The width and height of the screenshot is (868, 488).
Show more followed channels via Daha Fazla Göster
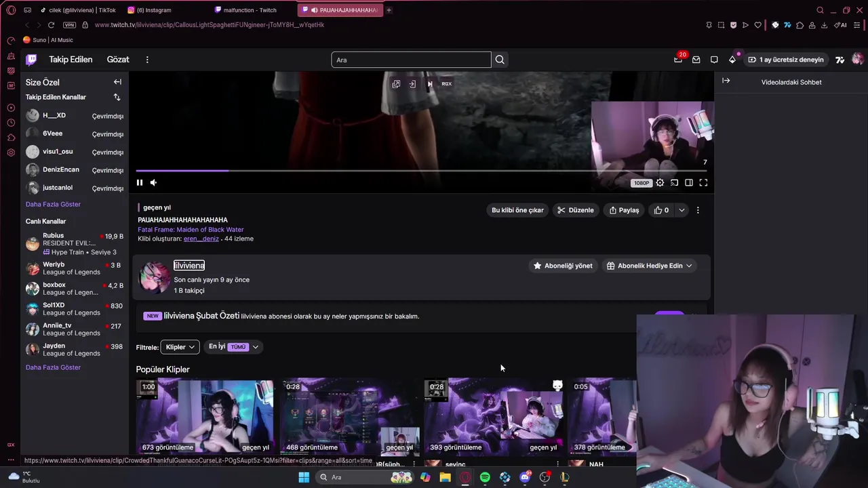[53, 204]
